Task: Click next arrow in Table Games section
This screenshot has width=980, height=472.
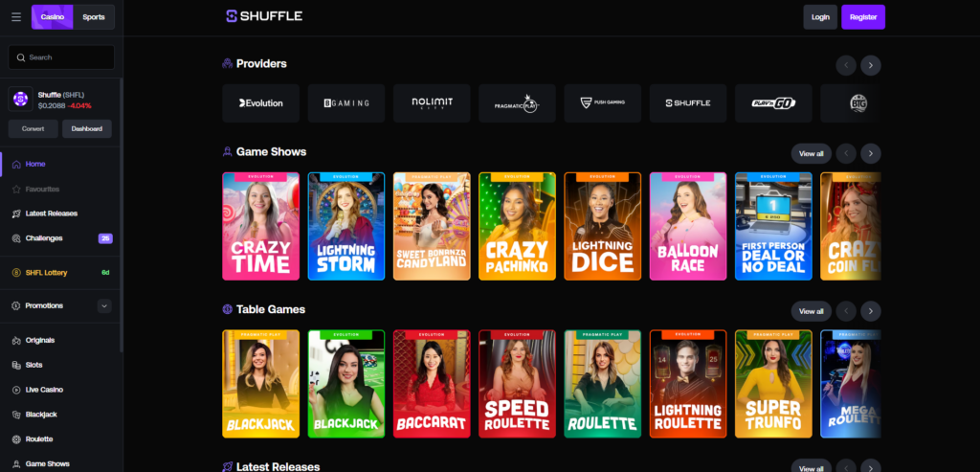Action: point(871,311)
